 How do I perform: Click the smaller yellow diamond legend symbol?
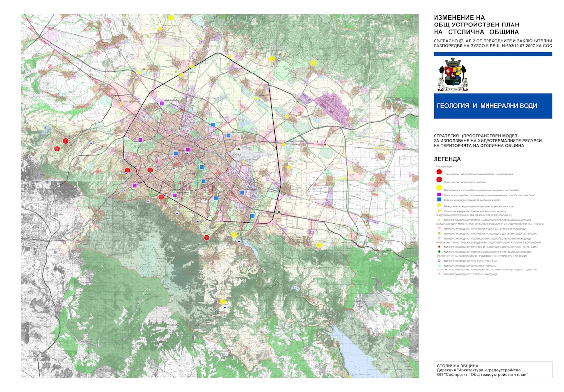439,211
